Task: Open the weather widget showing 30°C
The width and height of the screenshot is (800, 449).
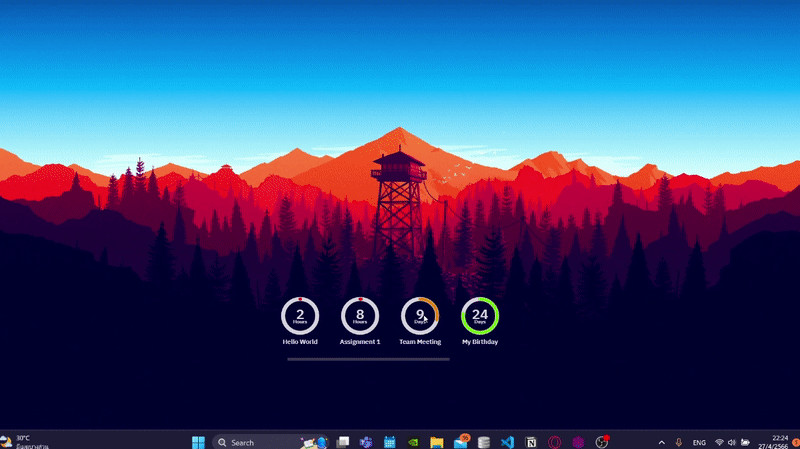Action: tap(24, 442)
